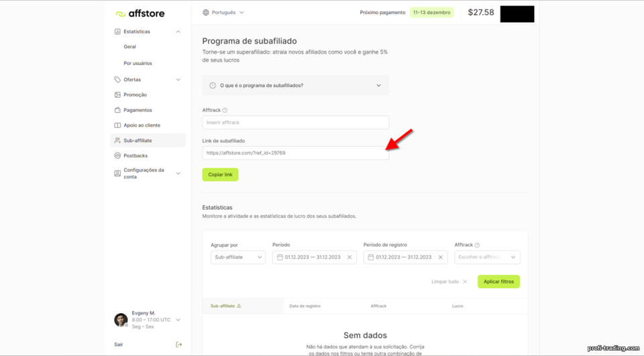Screen dimensions: 644x356
Task: Expand the Ofertas sidebar section
Action: [x=178, y=80]
